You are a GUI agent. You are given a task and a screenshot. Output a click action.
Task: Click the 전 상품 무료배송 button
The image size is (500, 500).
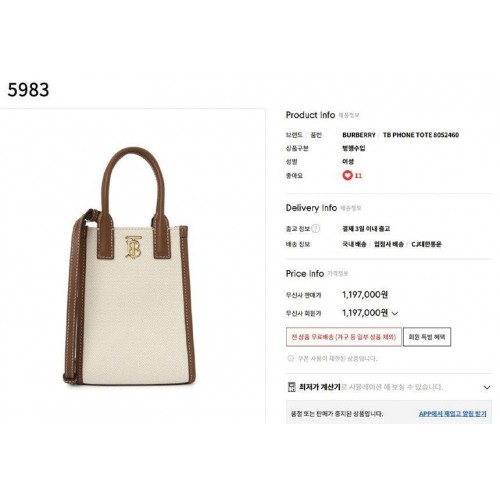click(344, 337)
